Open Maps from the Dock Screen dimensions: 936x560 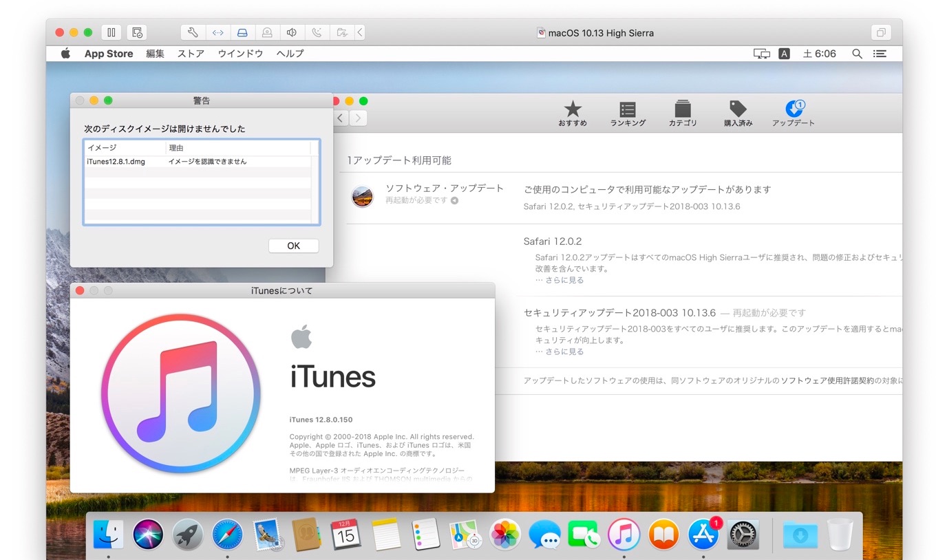pyautogui.click(x=465, y=535)
